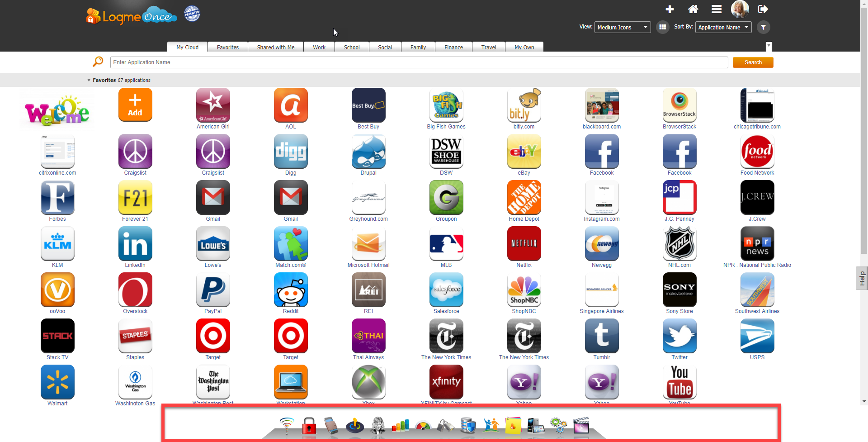Collapse the Favorites section triangle
This screenshot has width=868, height=442.
point(89,80)
